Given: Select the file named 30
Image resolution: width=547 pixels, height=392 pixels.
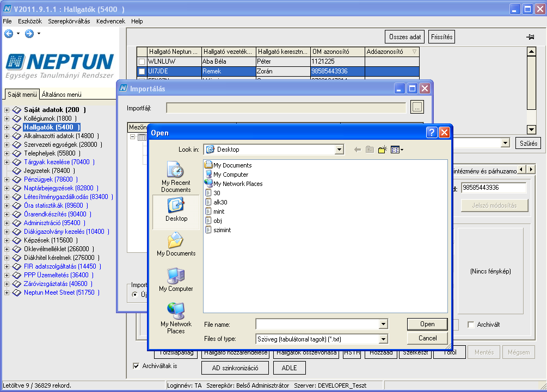Looking at the screenshot, I should tap(213, 193).
